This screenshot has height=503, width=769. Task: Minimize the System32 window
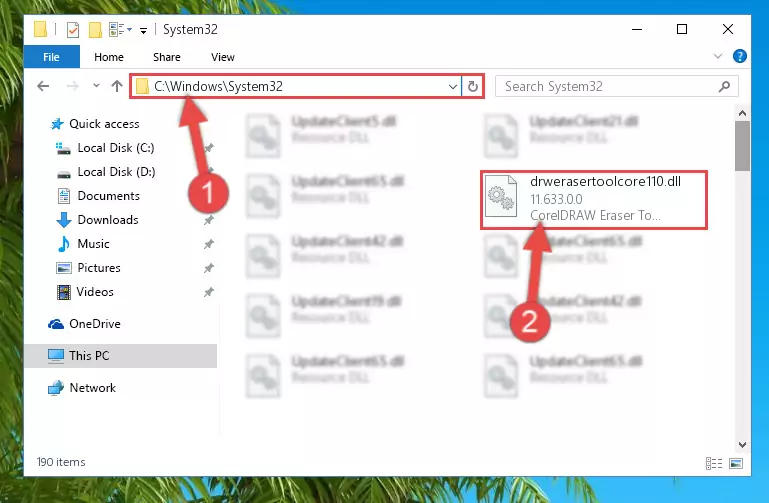pyautogui.click(x=637, y=29)
